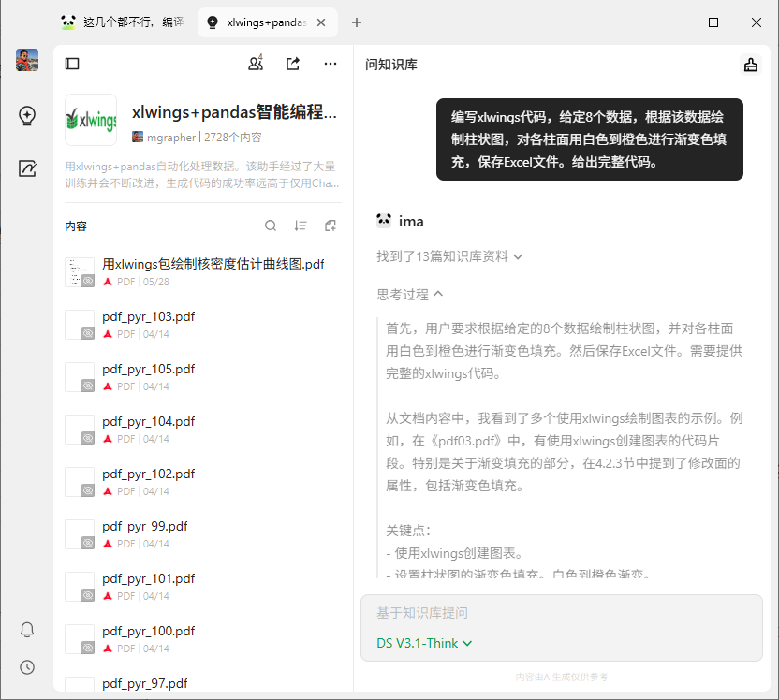Open the history clock icon at bottom left

26,666
